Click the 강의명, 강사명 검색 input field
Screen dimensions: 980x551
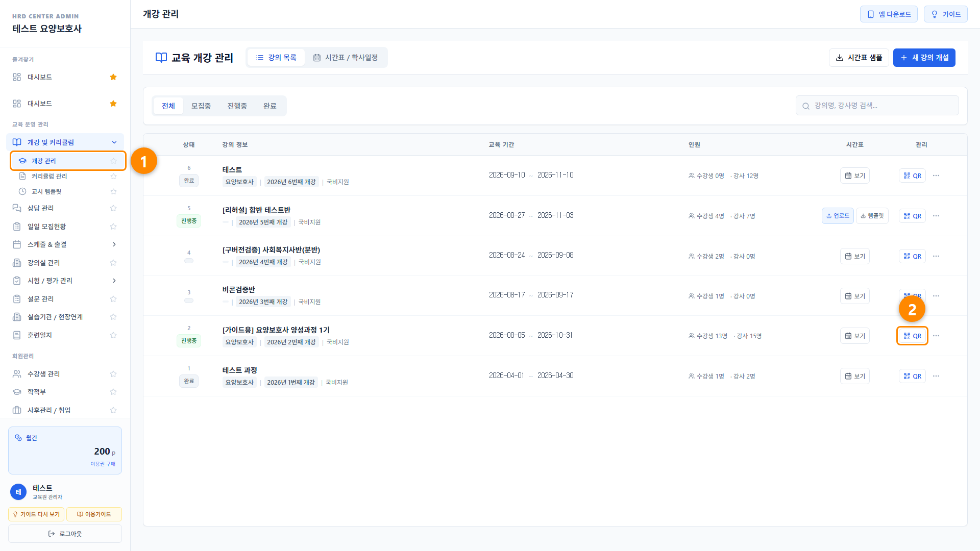click(877, 106)
